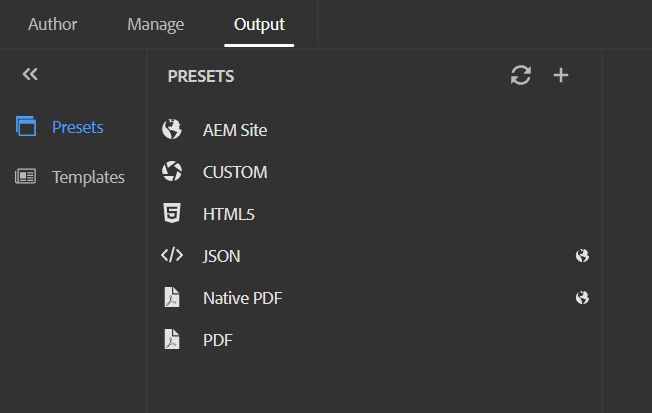Click globe indicator on JSON row
Viewport: 652px width, 413px height.
point(582,255)
